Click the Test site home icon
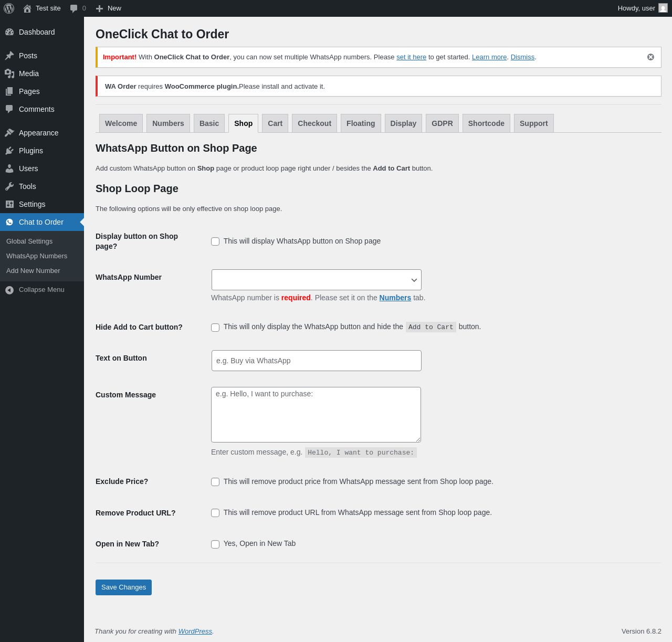The height and width of the screenshot is (642, 672). (x=27, y=8)
